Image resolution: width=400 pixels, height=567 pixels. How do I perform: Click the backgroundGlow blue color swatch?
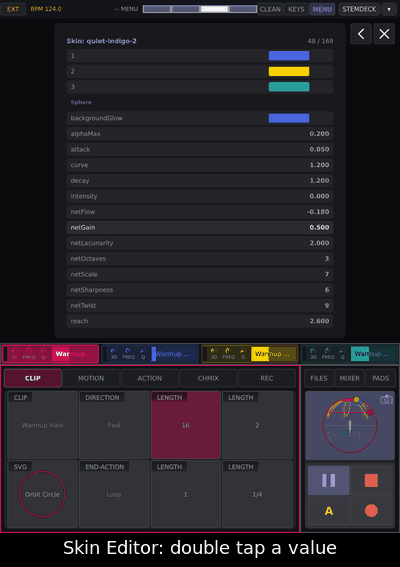coord(289,118)
